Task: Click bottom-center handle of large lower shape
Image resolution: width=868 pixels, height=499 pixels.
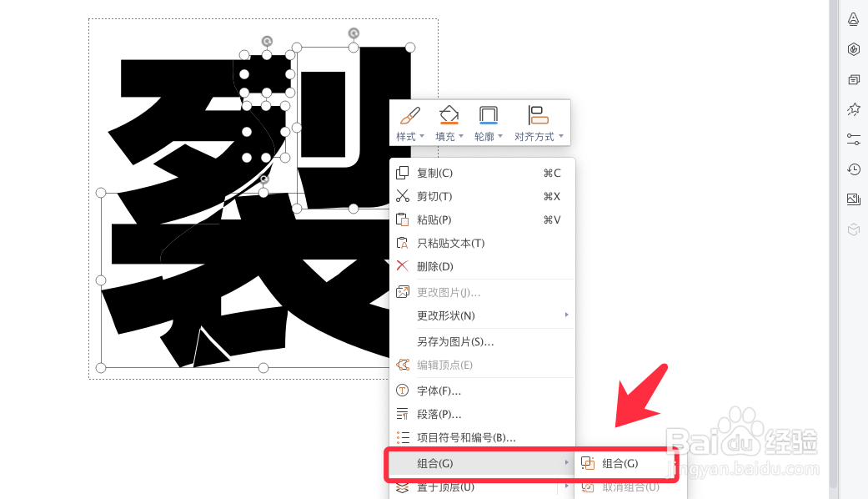Action: [x=263, y=368]
